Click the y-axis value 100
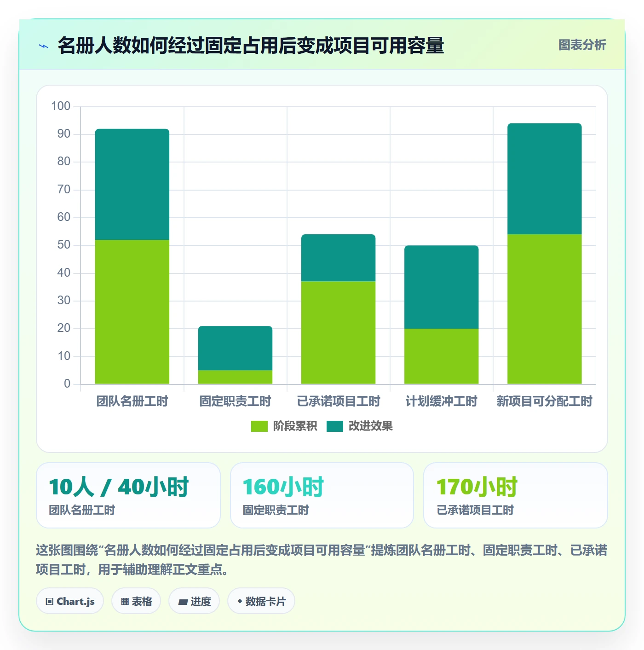 pos(61,106)
